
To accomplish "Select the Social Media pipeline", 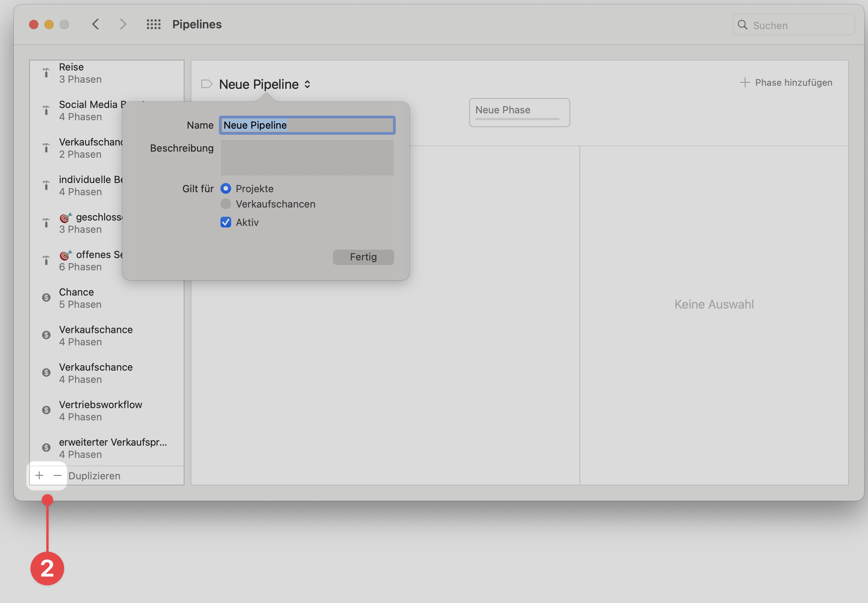I will 77,110.
